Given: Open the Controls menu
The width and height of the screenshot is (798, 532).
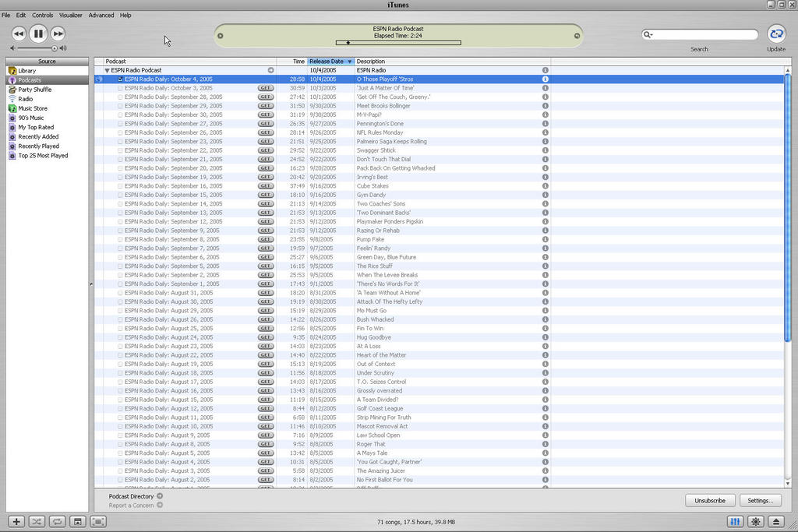Looking at the screenshot, I should (x=43, y=16).
